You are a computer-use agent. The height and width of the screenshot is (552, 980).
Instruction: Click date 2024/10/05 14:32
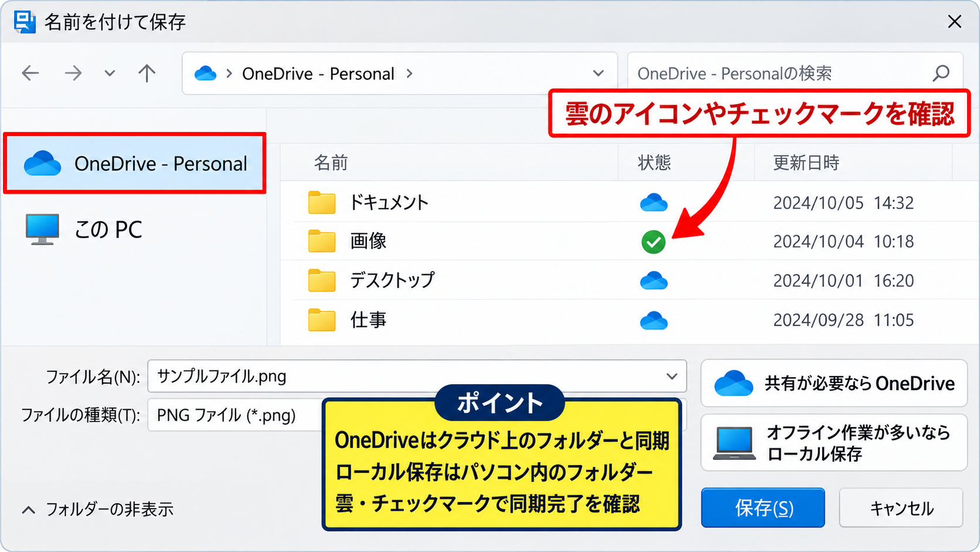pos(843,202)
